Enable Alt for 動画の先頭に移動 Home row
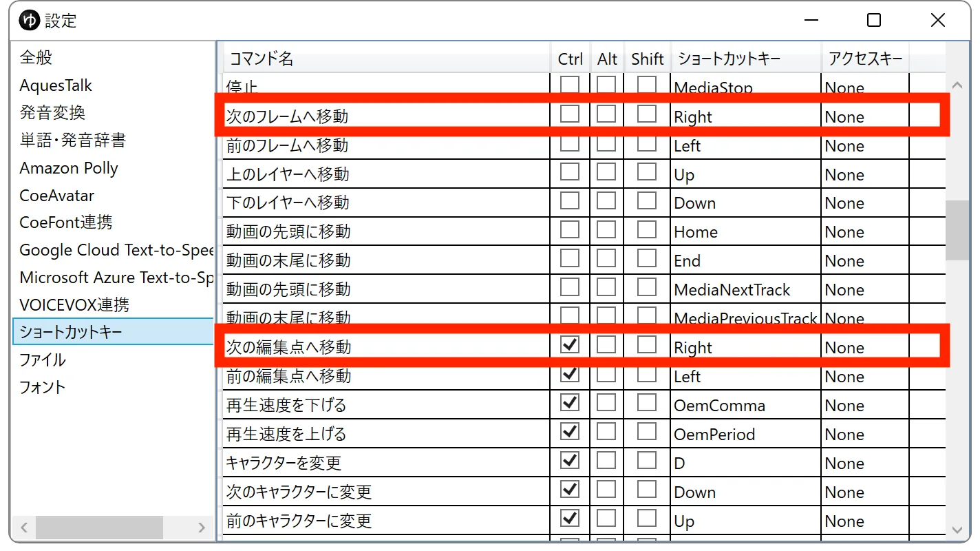Viewport: 980px width, 551px height. pyautogui.click(x=606, y=229)
